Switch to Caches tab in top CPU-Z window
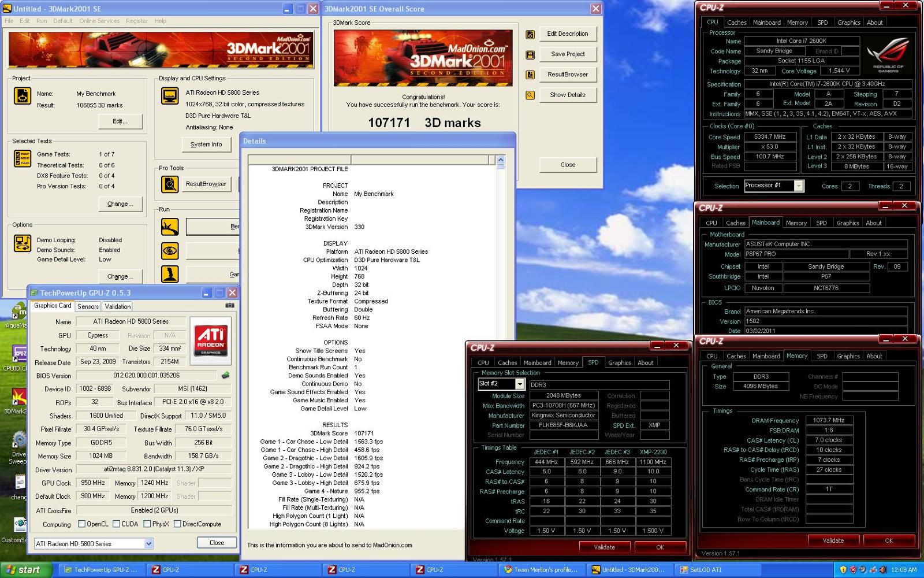Image resolution: width=924 pixels, height=578 pixels. 736,23
